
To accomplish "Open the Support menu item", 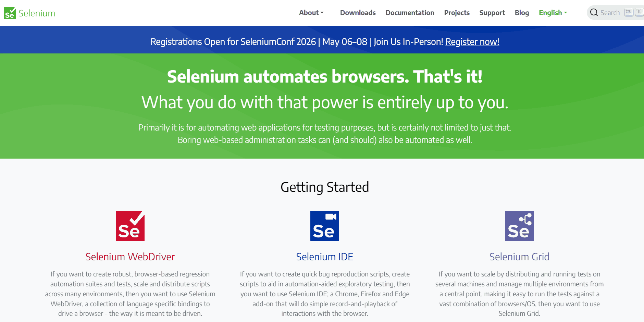I will pyautogui.click(x=492, y=13).
